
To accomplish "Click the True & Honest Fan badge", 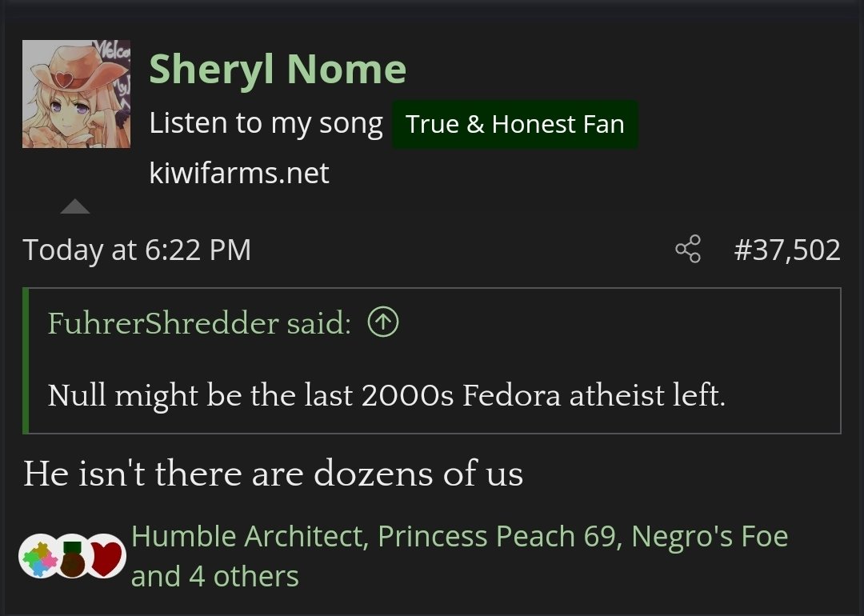I will point(514,124).
